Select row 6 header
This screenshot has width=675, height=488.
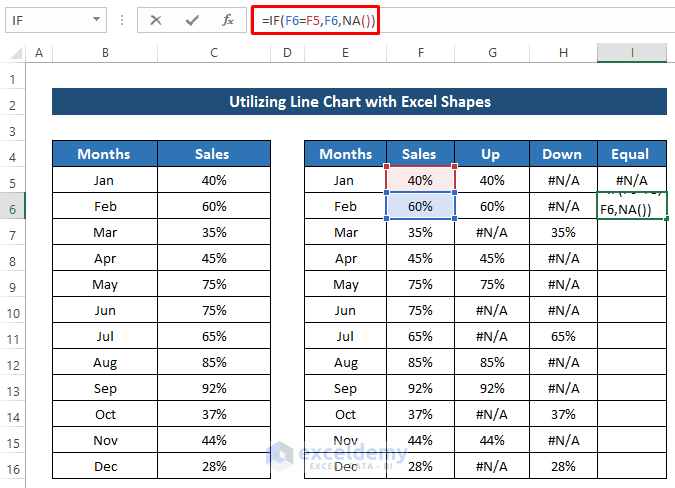pyautogui.click(x=12, y=206)
